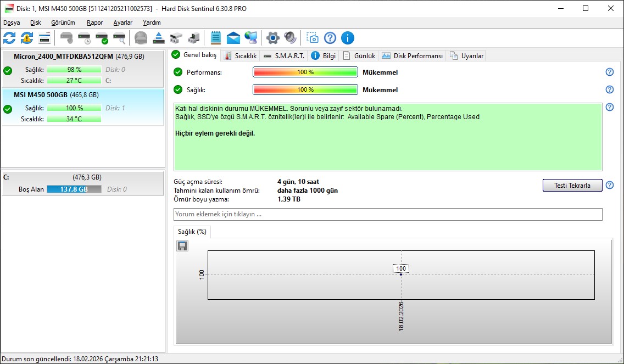
Task: Open the Yardım menu
Action: pos(152,23)
